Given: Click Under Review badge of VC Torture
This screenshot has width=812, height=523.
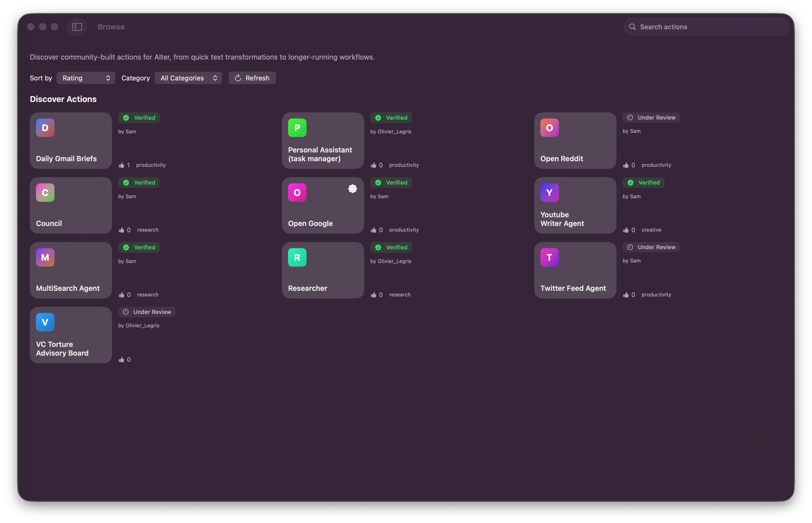Looking at the screenshot, I should coord(147,312).
